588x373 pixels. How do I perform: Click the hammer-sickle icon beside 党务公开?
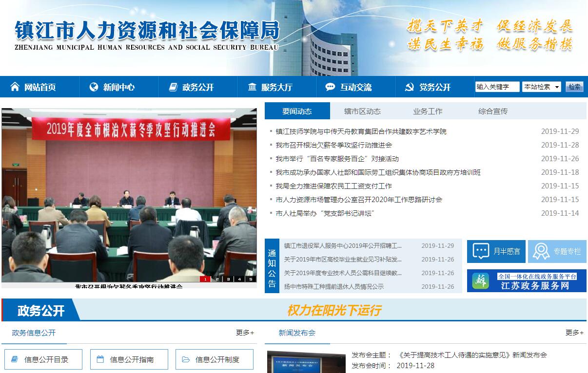coord(410,87)
